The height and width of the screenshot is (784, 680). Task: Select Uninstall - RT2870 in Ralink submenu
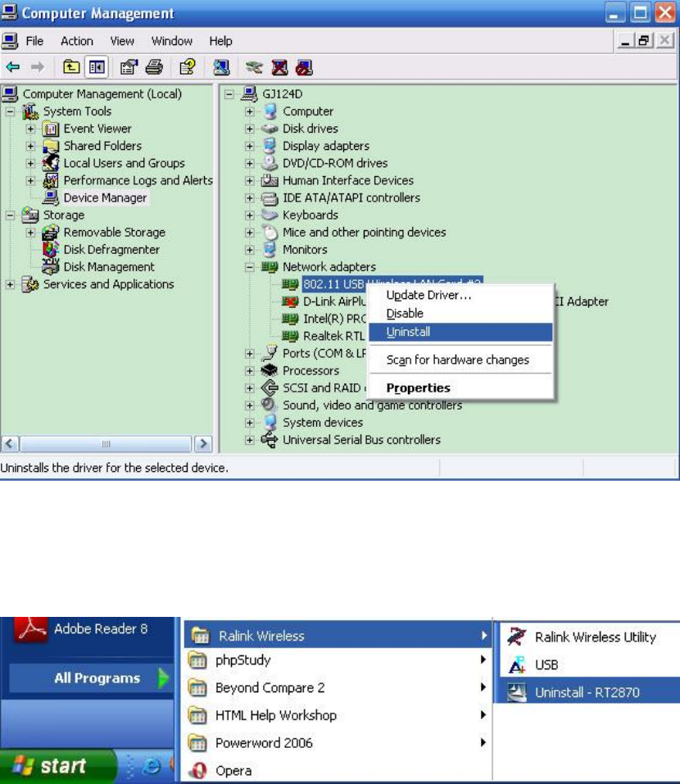coord(587,692)
